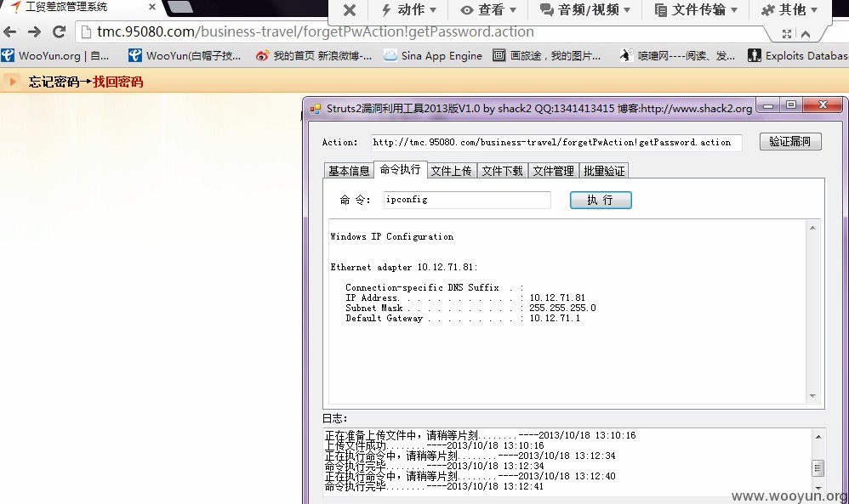Click the page icon in the address bar

(86, 32)
